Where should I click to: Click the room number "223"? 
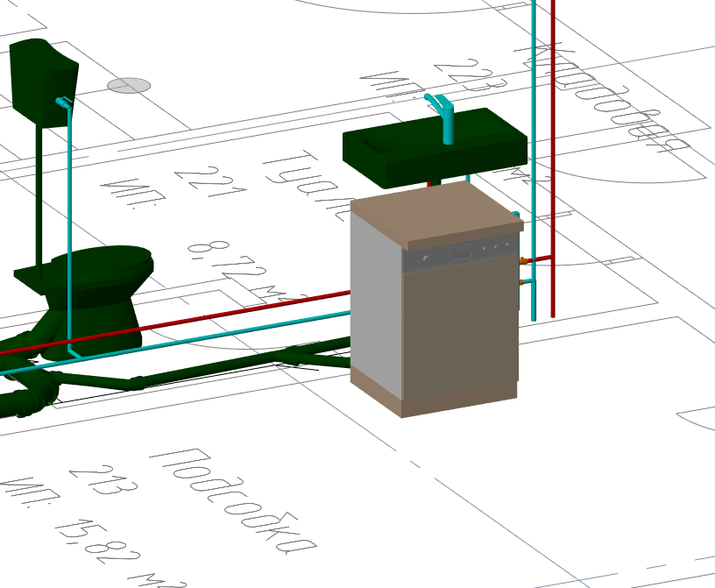pos(471,75)
